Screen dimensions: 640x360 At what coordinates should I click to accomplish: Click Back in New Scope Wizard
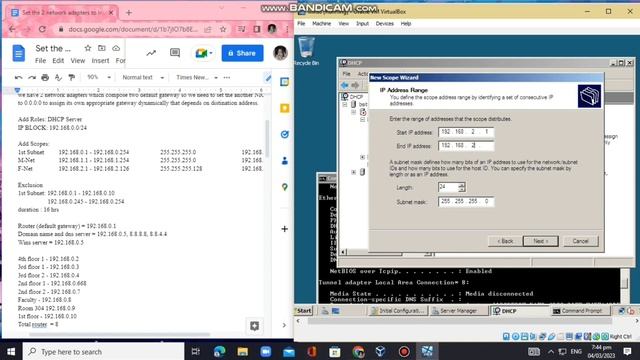click(505, 241)
